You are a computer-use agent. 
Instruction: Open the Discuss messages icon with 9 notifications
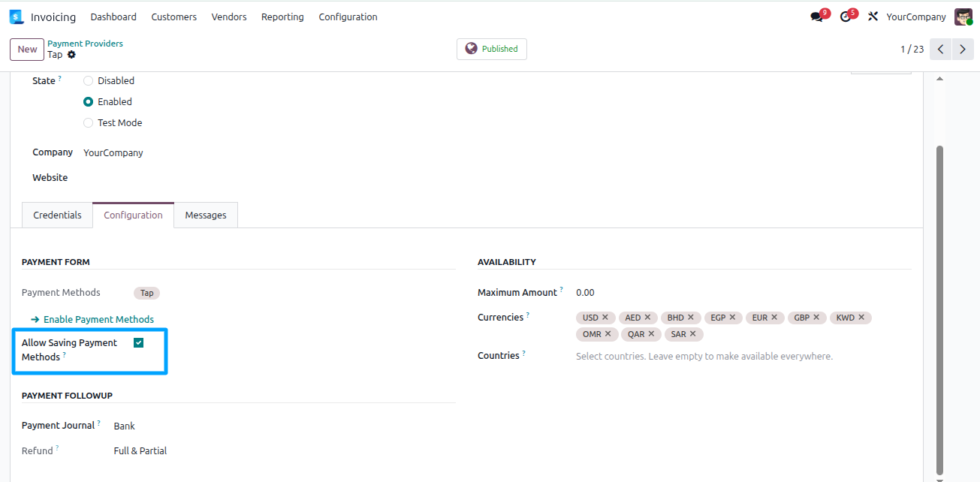(817, 16)
